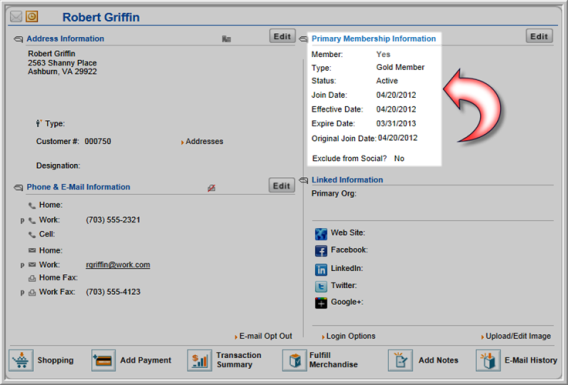
Task: Open the Add Notes icon
Action: [x=400, y=360]
